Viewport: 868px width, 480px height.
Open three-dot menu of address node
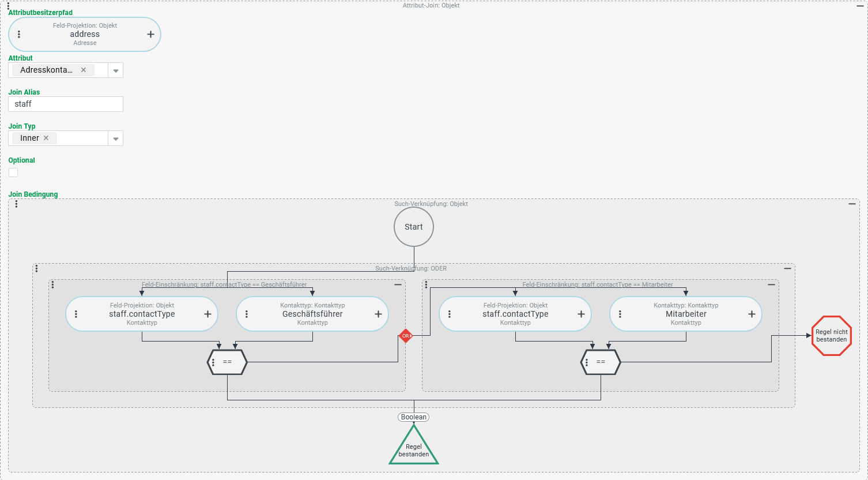point(19,35)
